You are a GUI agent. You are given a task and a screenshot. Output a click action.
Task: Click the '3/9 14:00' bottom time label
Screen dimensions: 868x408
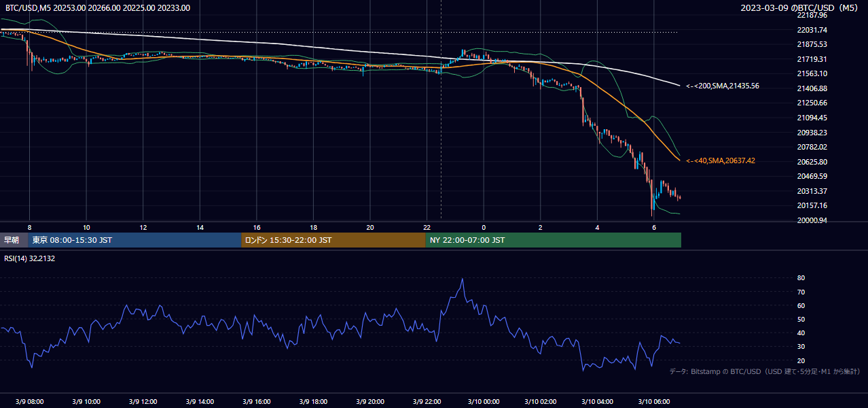[200, 402]
